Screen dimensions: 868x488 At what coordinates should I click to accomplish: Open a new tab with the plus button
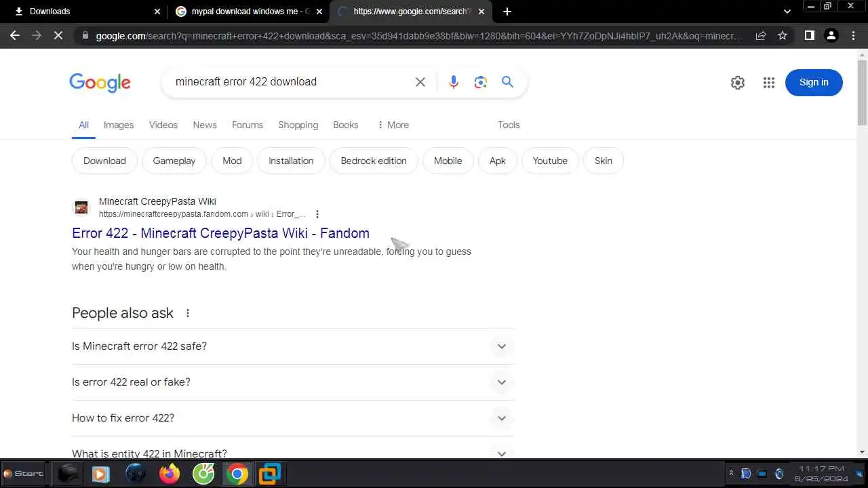[x=507, y=12]
